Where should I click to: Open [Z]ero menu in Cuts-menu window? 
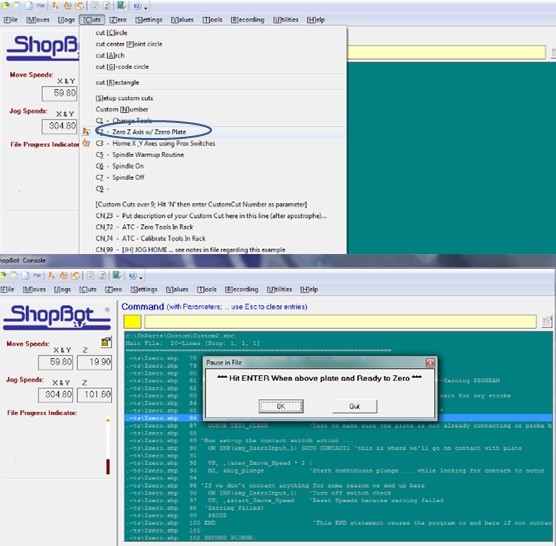click(118, 20)
